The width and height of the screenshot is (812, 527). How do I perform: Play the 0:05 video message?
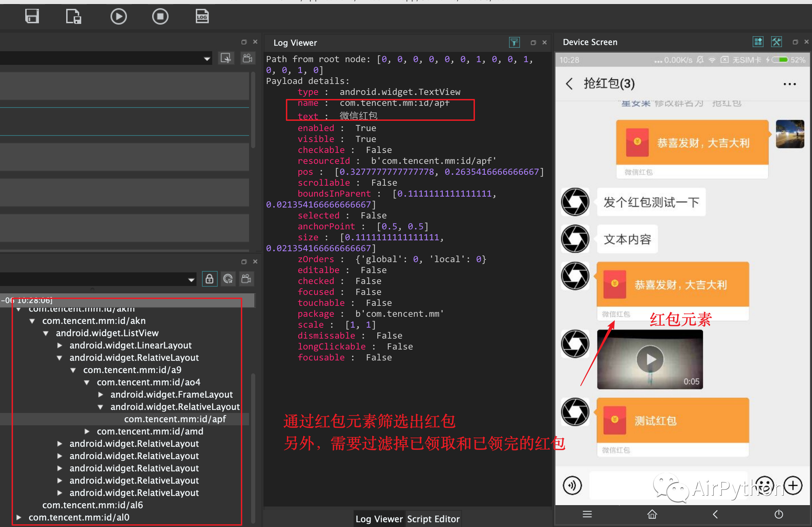[650, 359]
